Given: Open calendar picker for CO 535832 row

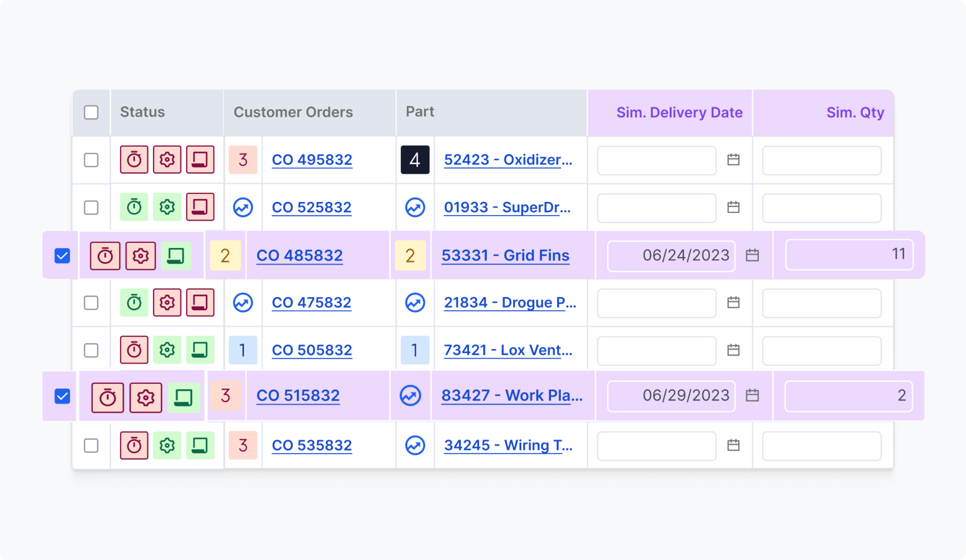Looking at the screenshot, I should tap(733, 445).
